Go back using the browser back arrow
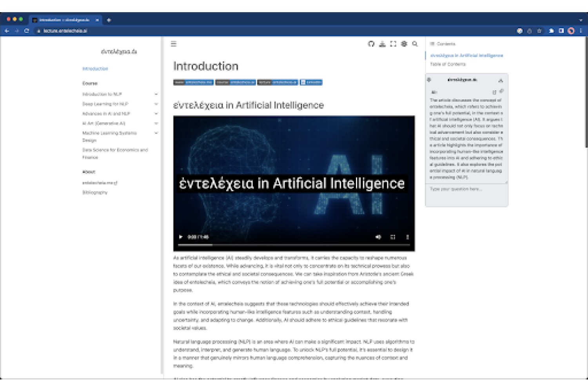Image resolution: width=588 pixels, height=392 pixels. pos(7,31)
